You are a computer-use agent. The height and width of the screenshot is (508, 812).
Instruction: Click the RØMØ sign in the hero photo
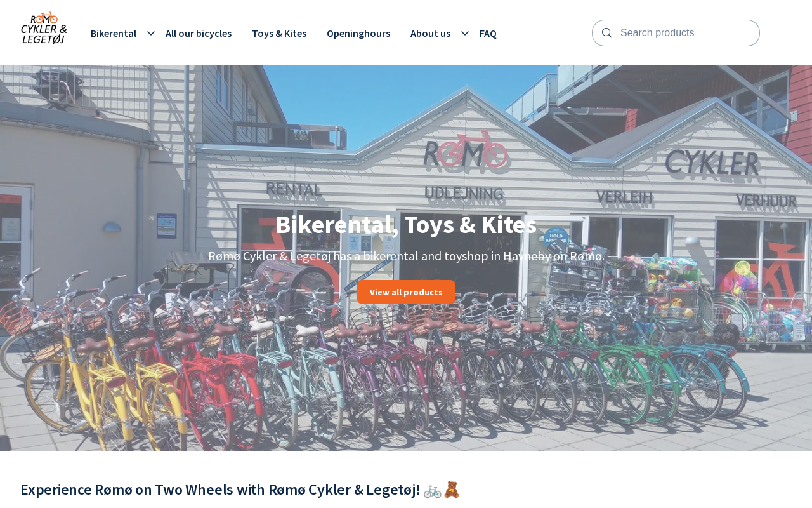pyautogui.click(x=466, y=150)
